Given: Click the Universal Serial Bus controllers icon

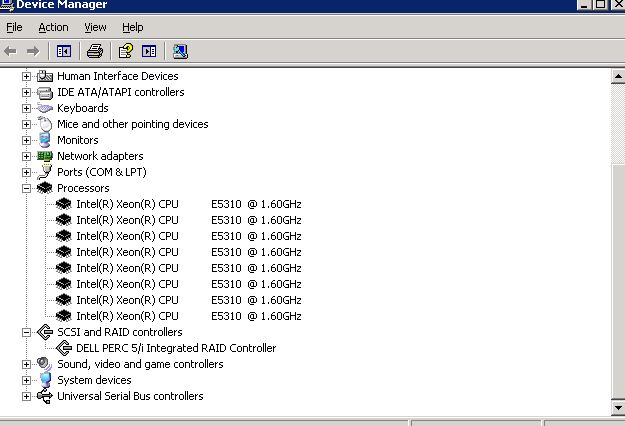Looking at the screenshot, I should pos(45,396).
